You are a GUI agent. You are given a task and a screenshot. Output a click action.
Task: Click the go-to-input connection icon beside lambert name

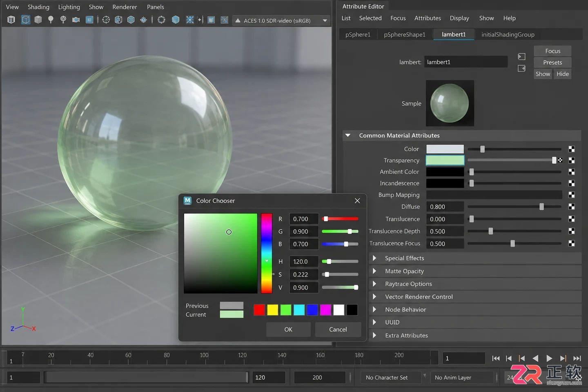click(521, 57)
